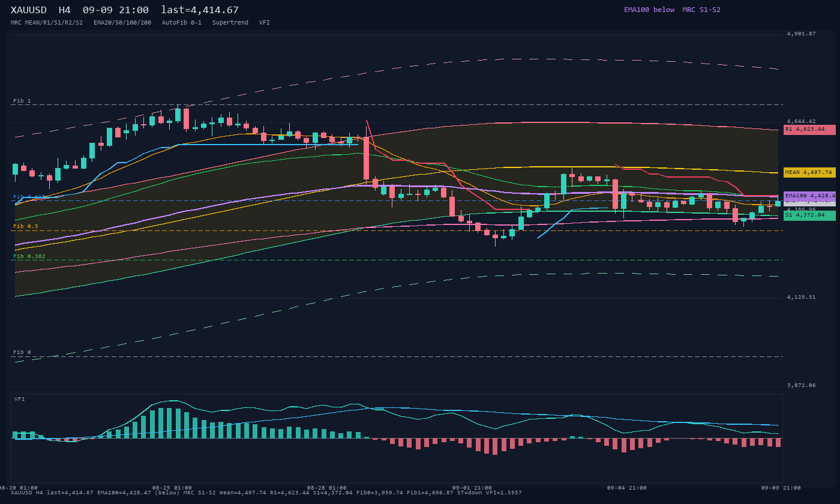Click the purple EMA100 price tag
The width and height of the screenshot is (840, 504).
[809, 196]
